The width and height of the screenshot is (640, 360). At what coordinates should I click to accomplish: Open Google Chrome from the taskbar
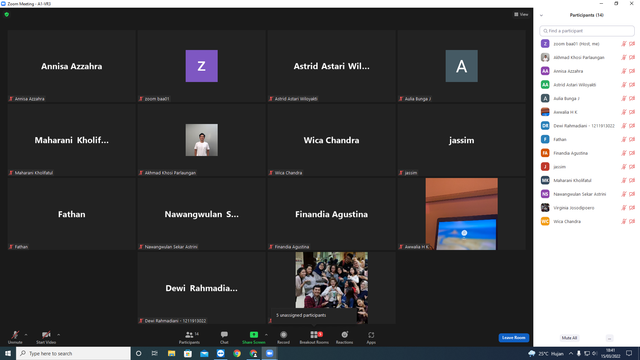coord(237,353)
